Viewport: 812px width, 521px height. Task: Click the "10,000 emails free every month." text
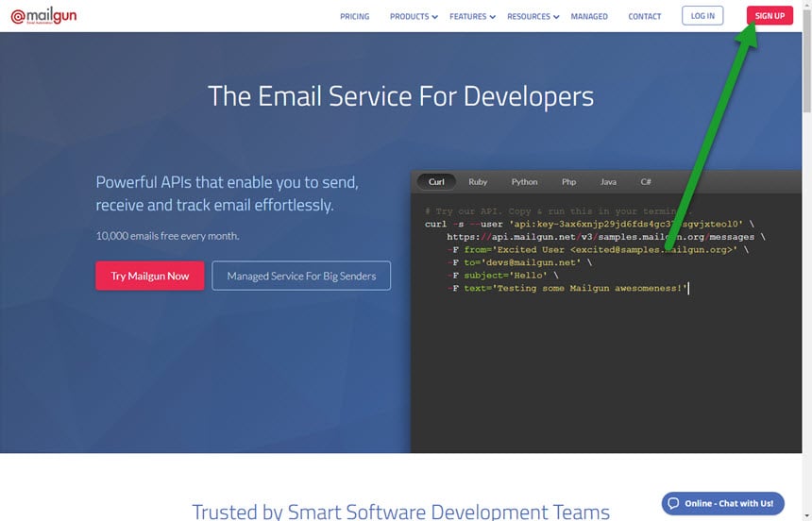click(x=168, y=236)
